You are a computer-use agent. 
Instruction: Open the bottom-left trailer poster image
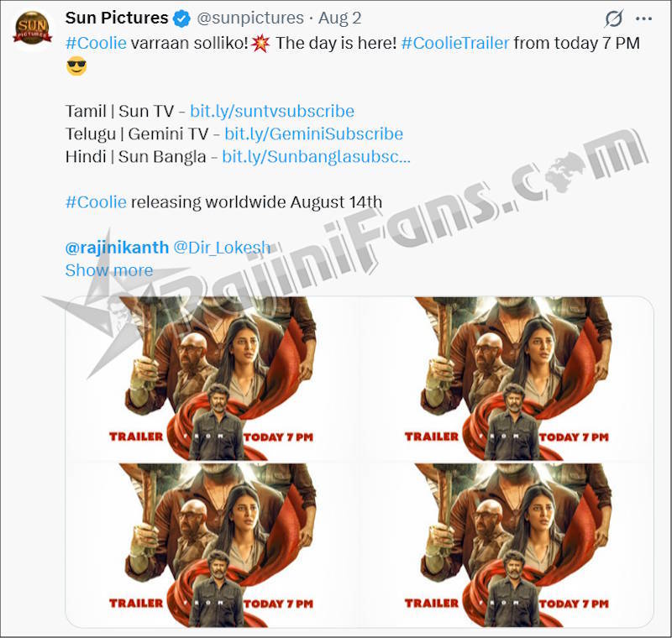[212, 546]
